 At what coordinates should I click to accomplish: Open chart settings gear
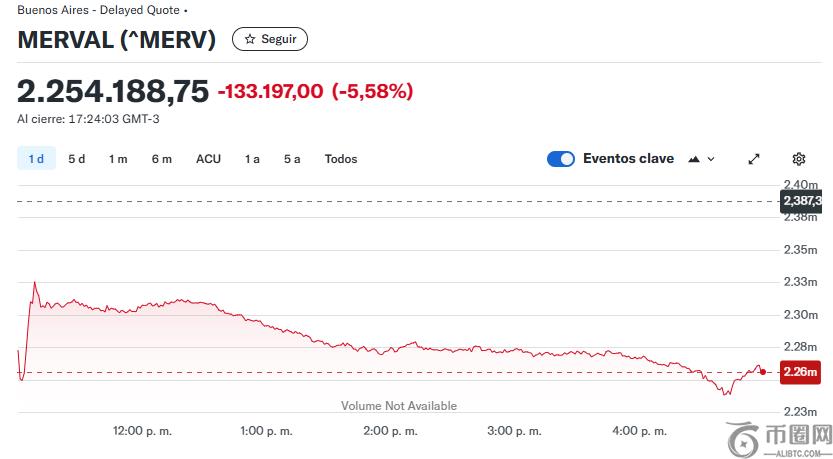(x=799, y=159)
